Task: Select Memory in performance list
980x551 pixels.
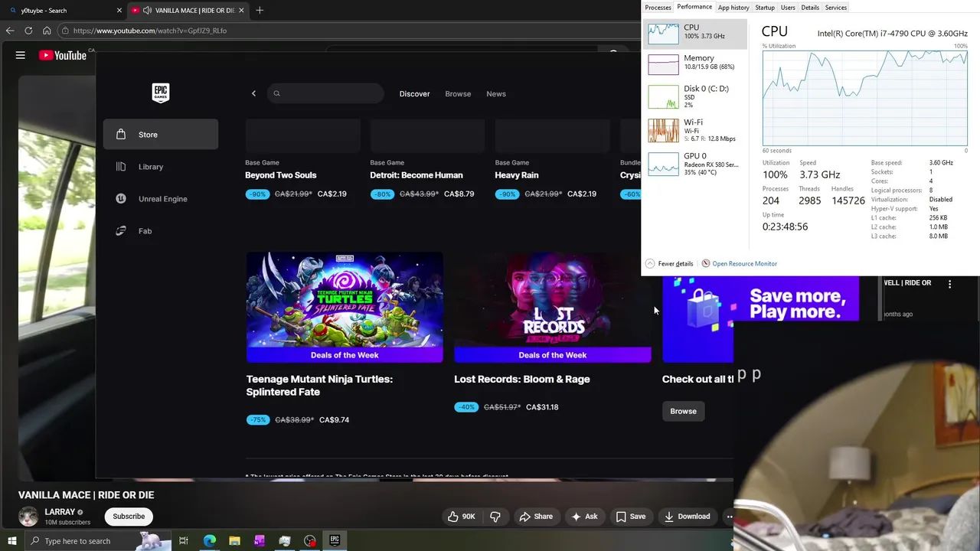Action: pyautogui.click(x=694, y=64)
